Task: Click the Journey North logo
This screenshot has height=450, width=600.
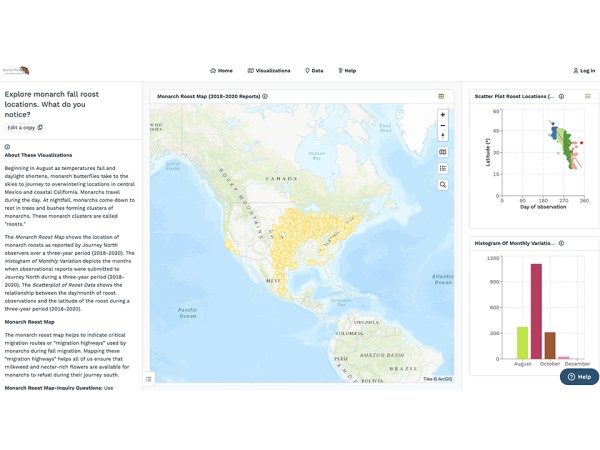Action: [x=16, y=70]
